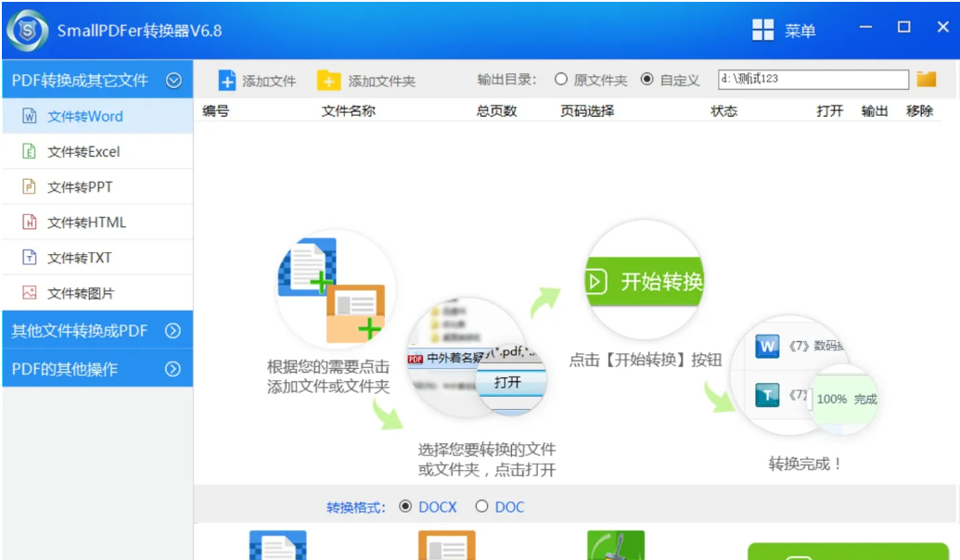This screenshot has height=560, width=960.
Task: Click the 添加文件夹 yellow folder icon
Action: pyautogui.click(x=328, y=80)
